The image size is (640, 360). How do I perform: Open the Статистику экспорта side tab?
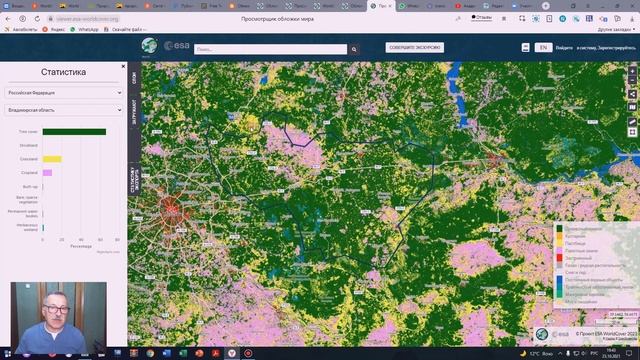[134, 179]
